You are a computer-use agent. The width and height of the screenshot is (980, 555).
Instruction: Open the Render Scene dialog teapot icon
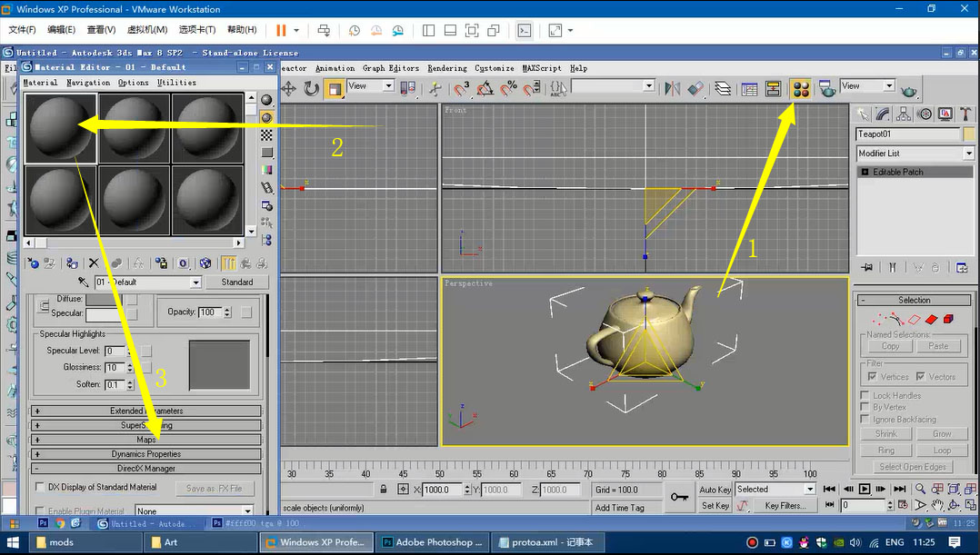pos(828,89)
